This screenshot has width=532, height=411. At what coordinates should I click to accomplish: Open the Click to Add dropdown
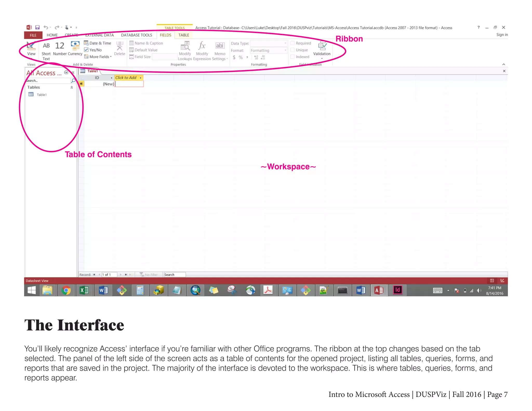coord(141,78)
